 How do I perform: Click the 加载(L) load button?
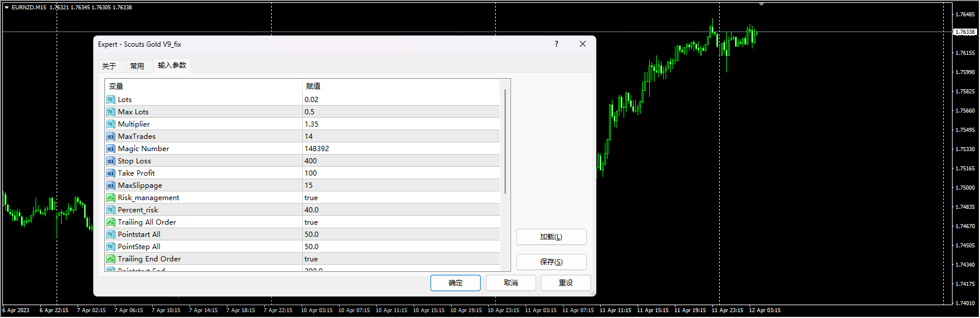coord(551,237)
